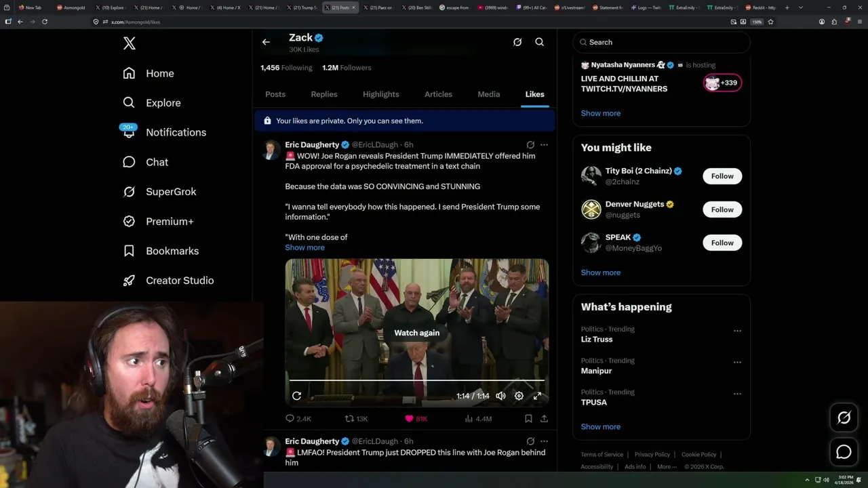
Task: Reply to post with 2.4K comments
Action: [x=298, y=419]
